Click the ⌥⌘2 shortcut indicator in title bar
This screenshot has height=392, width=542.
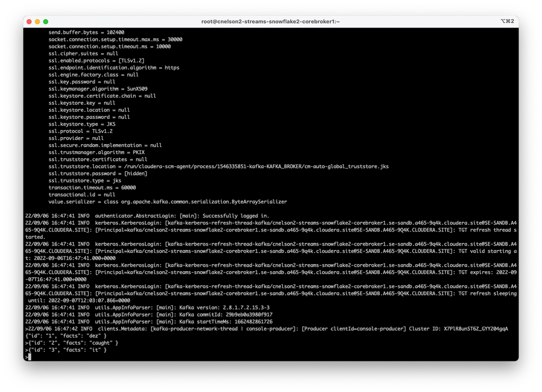pos(507,21)
